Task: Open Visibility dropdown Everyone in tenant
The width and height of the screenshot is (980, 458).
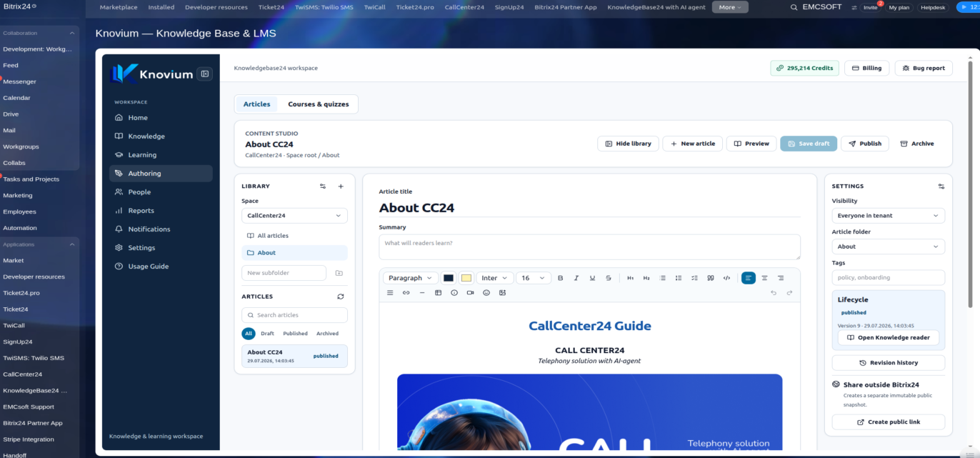Action: point(888,216)
